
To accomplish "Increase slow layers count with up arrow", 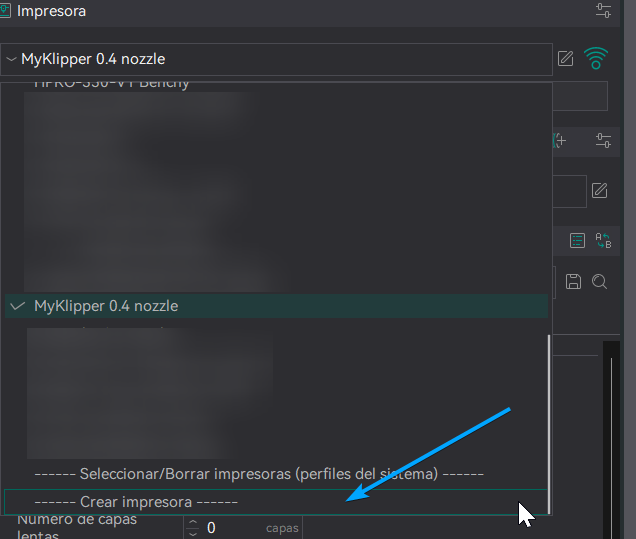I will [x=194, y=522].
